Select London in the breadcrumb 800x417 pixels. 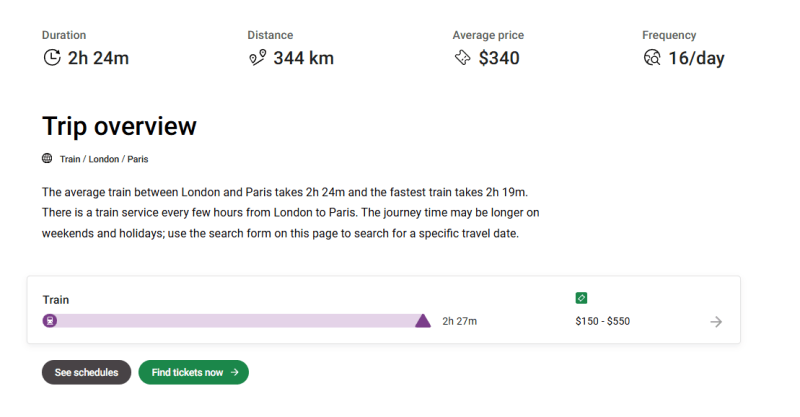point(104,159)
